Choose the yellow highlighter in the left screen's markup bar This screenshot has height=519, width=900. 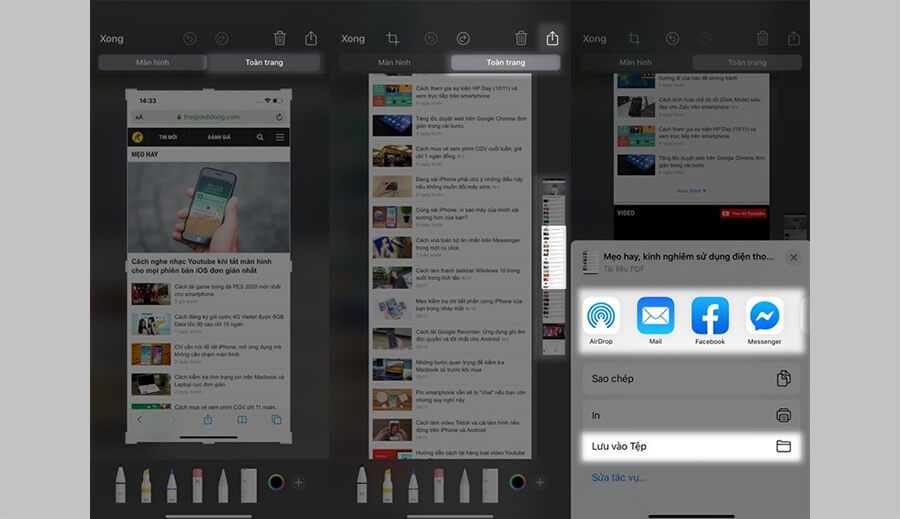(146, 485)
